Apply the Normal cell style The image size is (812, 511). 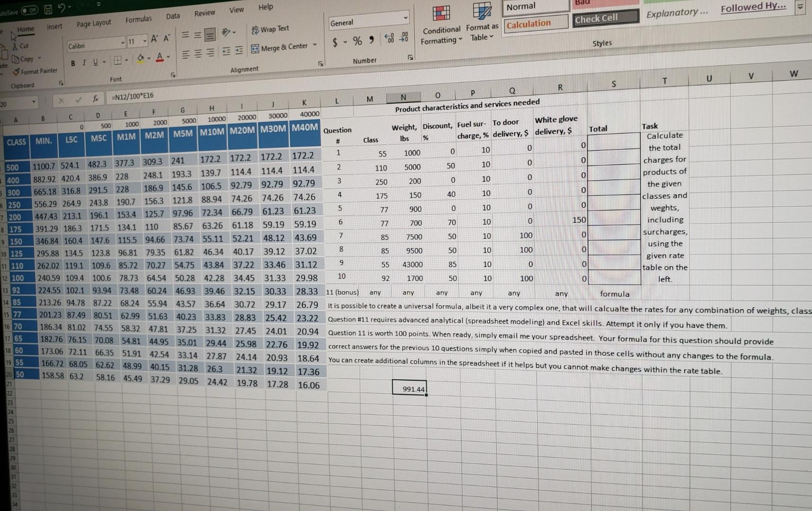coord(536,7)
